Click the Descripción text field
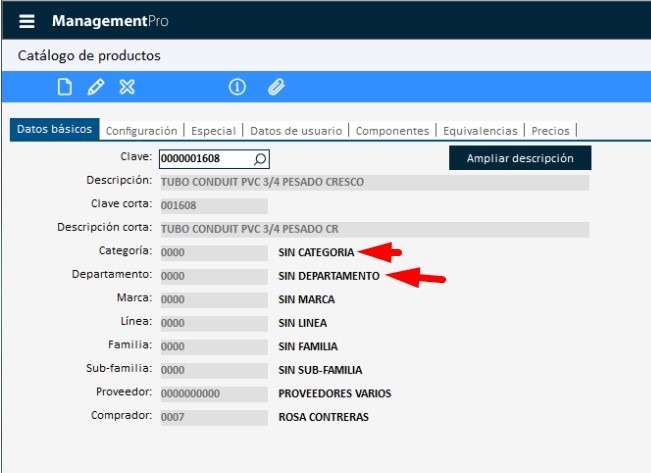 [x=373, y=182]
